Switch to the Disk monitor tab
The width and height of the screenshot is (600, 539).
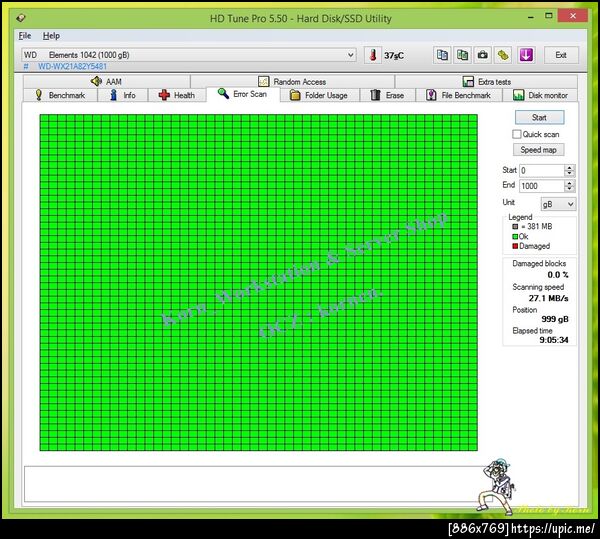tap(540, 95)
